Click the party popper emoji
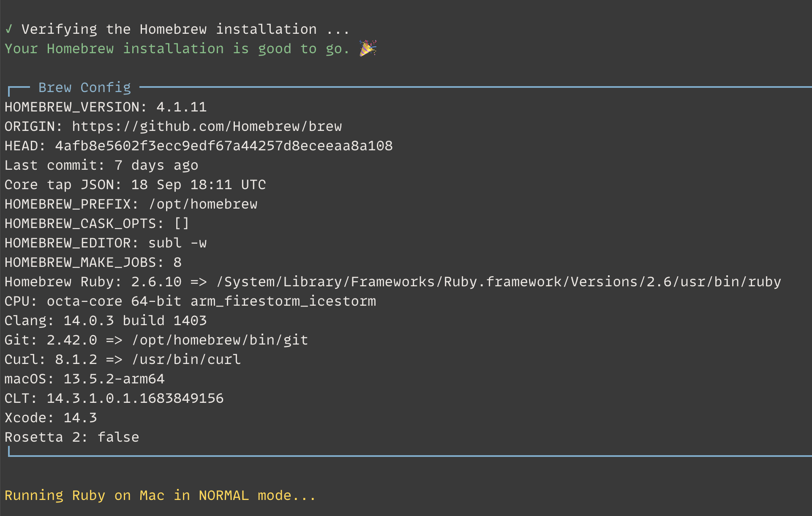Image resolution: width=812 pixels, height=516 pixels. pos(368,48)
